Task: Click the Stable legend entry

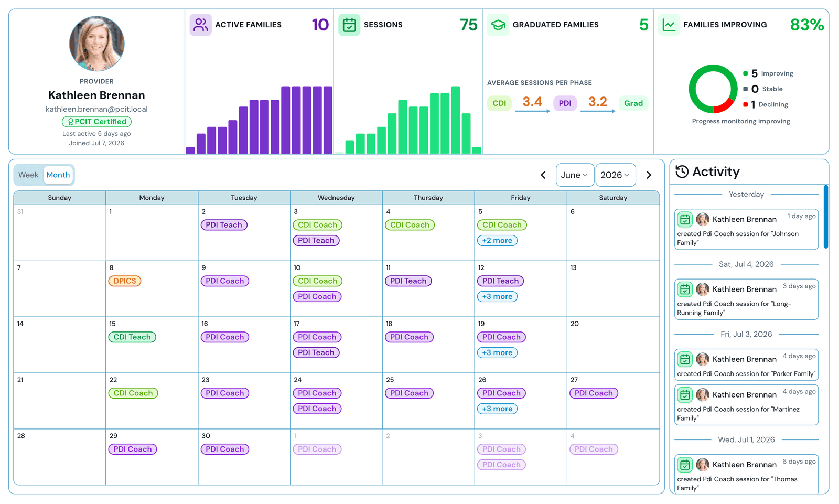Action: 763,89
